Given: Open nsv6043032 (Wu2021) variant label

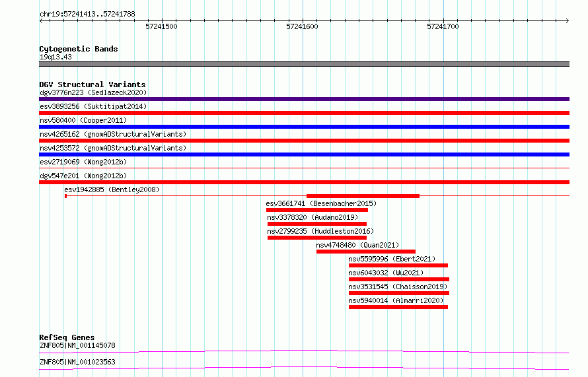Looking at the screenshot, I should tap(386, 273).
